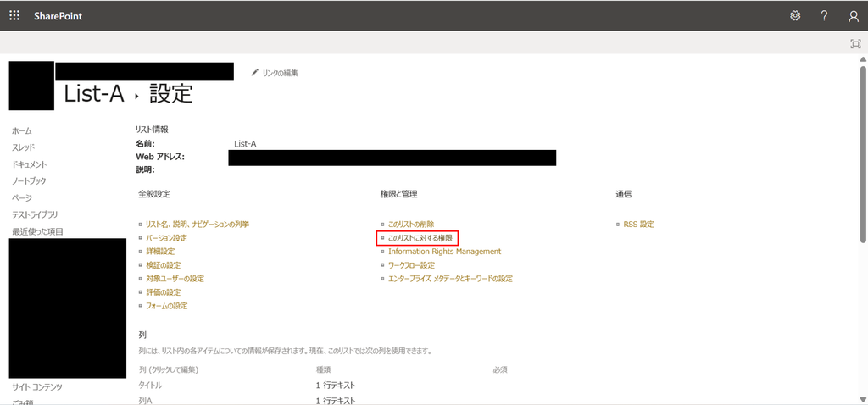Open ページ in the left navigation
The width and height of the screenshot is (868, 405).
22,197
